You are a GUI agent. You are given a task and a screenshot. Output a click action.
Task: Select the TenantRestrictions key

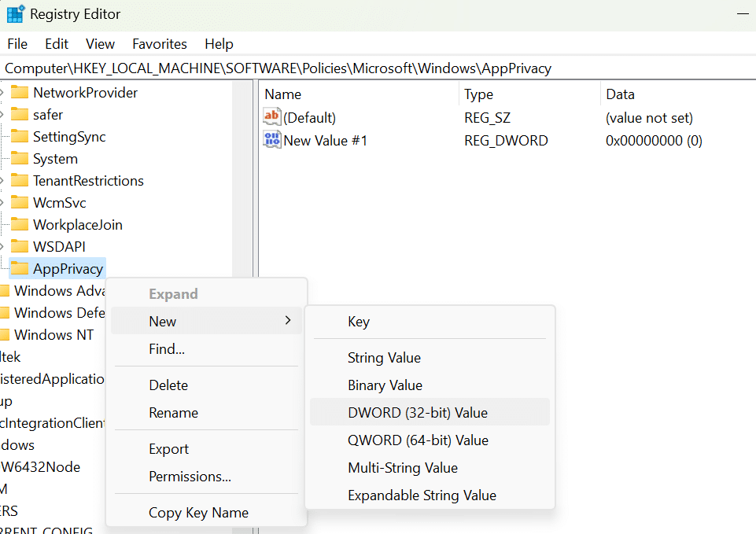click(x=88, y=180)
